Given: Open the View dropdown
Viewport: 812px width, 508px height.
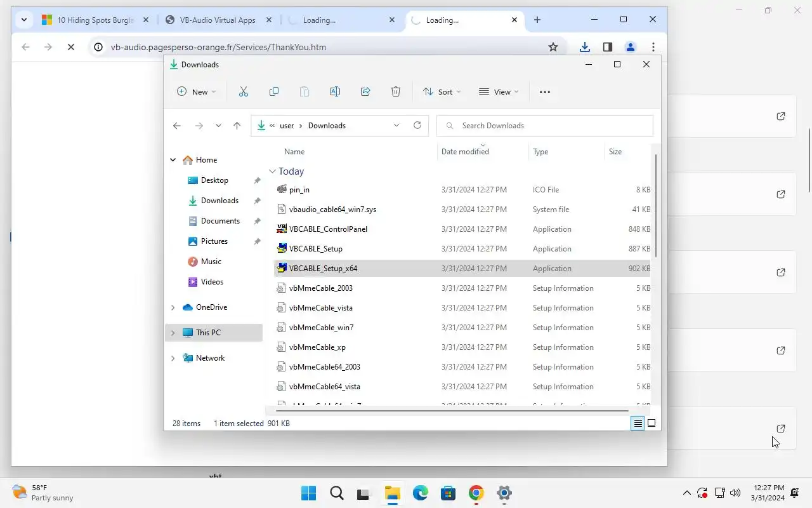Looking at the screenshot, I should 499,91.
